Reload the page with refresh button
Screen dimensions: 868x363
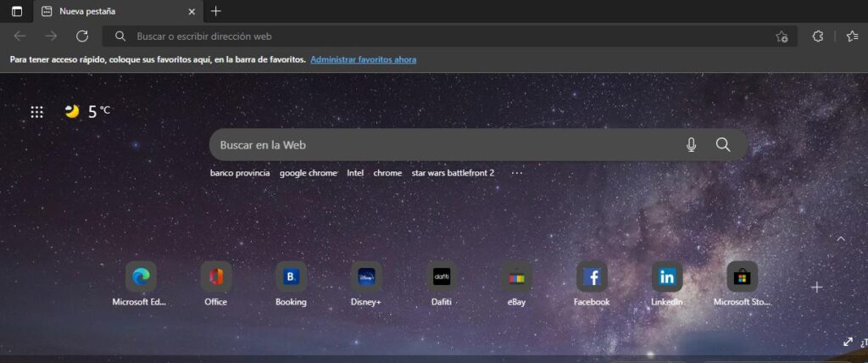click(82, 36)
